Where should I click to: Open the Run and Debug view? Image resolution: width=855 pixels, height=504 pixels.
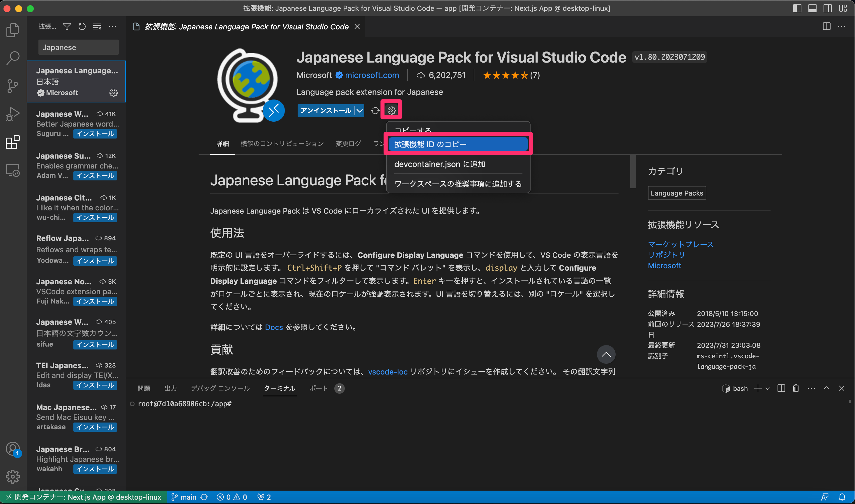pos(13,114)
